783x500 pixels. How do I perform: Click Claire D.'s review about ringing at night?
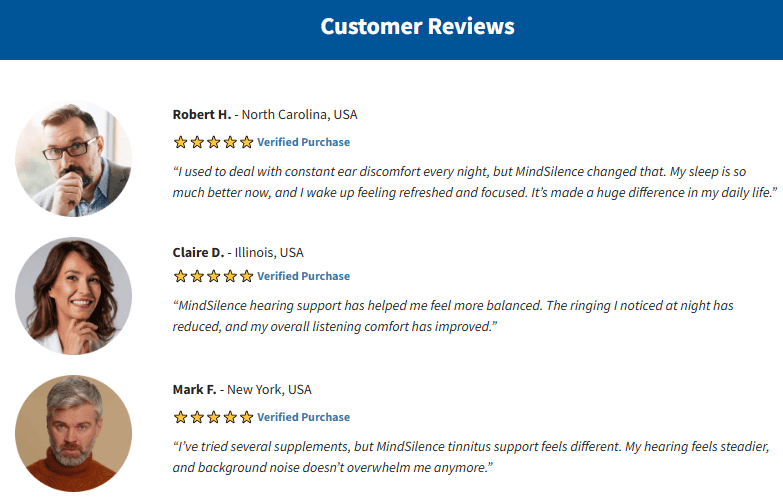[x=453, y=316]
